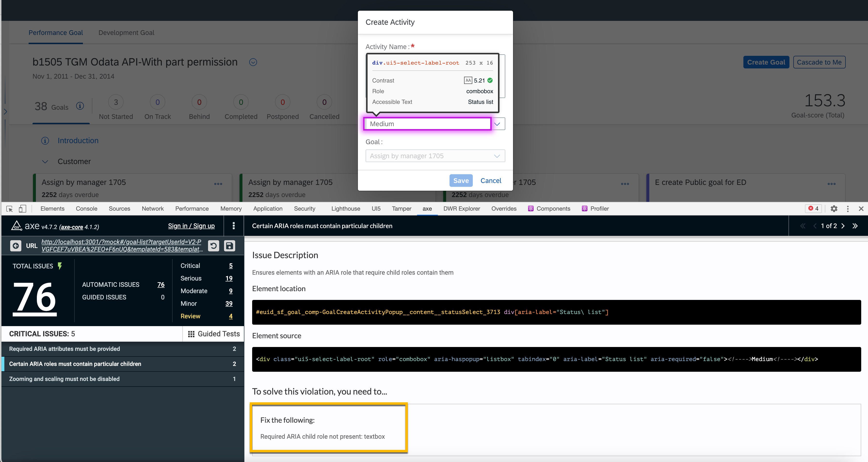
Task: Select the inspect element cursor icon in DevTools
Action: (10, 209)
